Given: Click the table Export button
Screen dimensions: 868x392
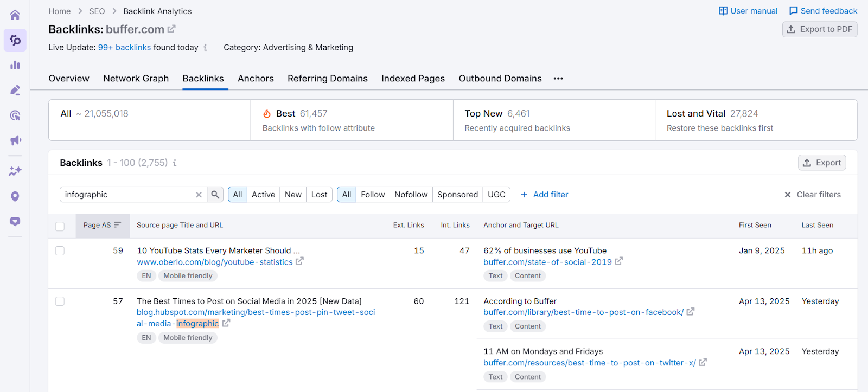Looking at the screenshot, I should (822, 163).
